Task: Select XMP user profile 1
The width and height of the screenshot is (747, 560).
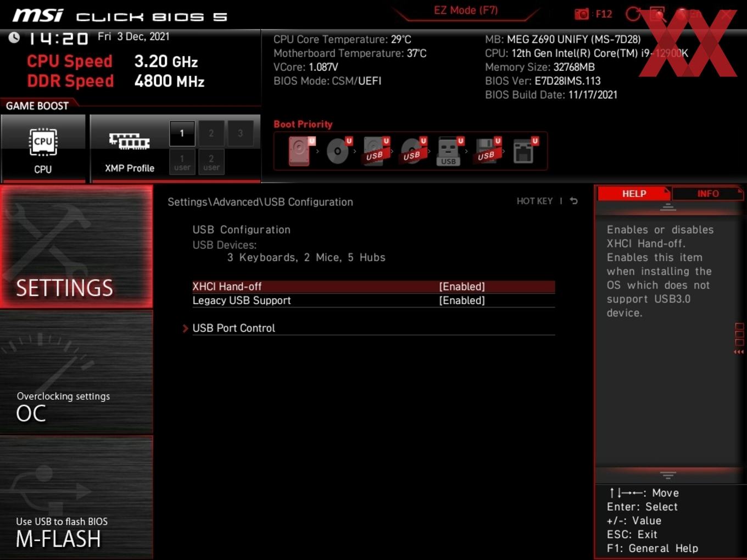Action: tap(182, 162)
